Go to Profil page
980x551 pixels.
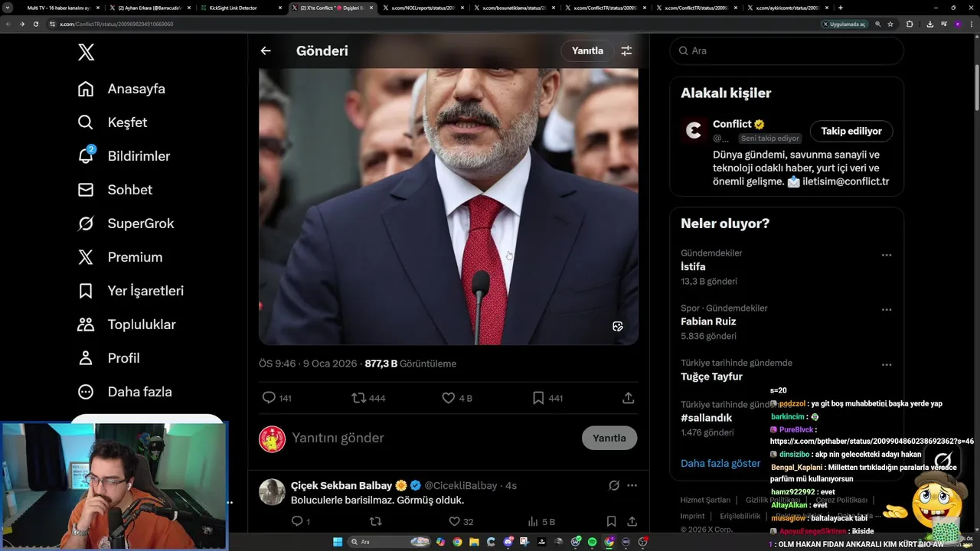pyautogui.click(x=109, y=358)
